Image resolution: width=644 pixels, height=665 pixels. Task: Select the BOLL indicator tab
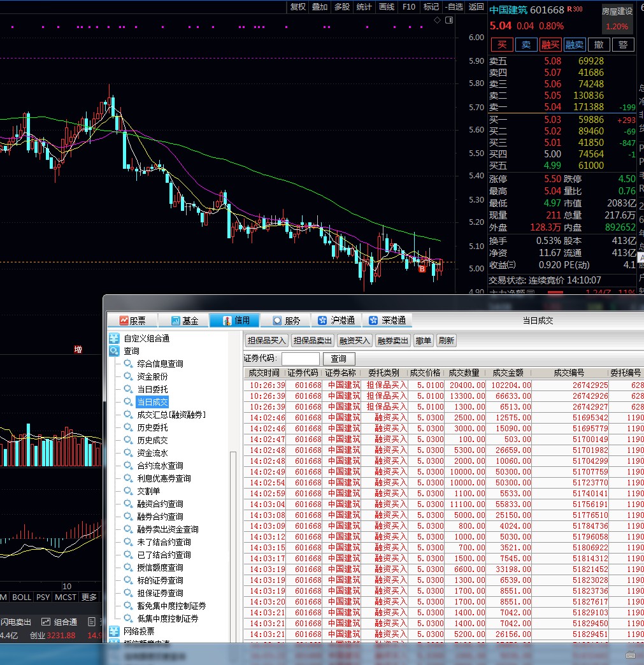point(22,597)
